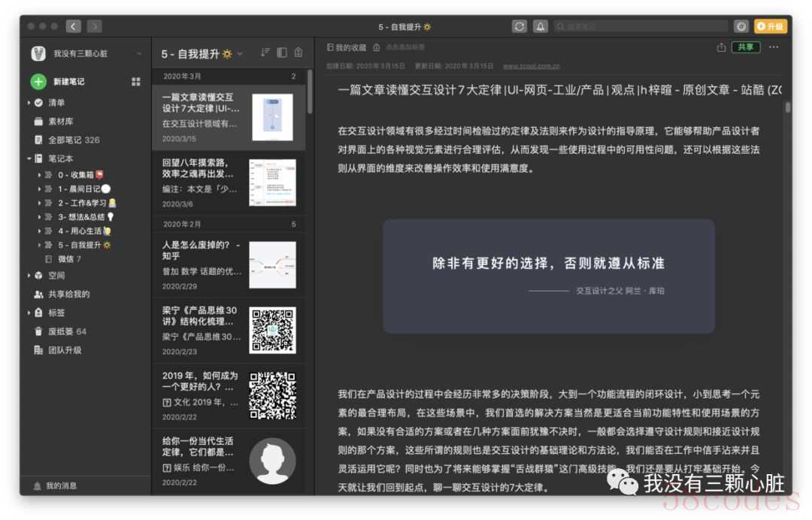
Task: Collapse the 笔记本 notebooks tree
Action: 29,159
